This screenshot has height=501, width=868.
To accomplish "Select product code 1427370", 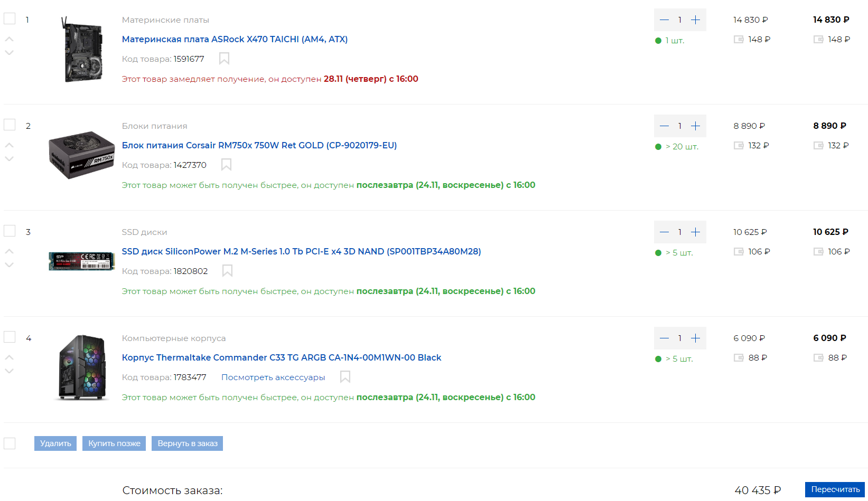I will (x=190, y=165).
